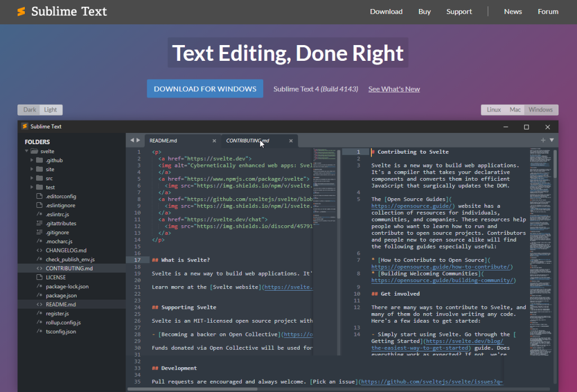
Task: Expand the site folder arrow
Action: pyautogui.click(x=32, y=169)
